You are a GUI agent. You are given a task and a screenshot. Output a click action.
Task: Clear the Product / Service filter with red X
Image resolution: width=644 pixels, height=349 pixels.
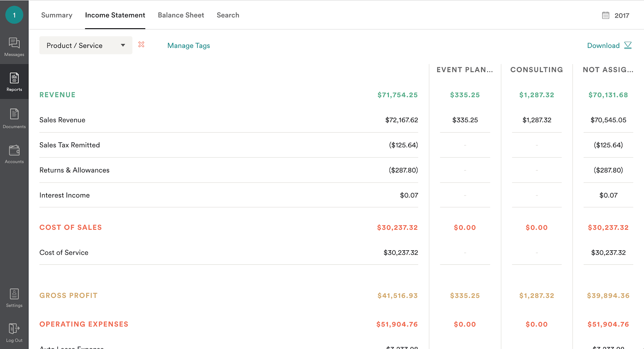pyautogui.click(x=141, y=44)
